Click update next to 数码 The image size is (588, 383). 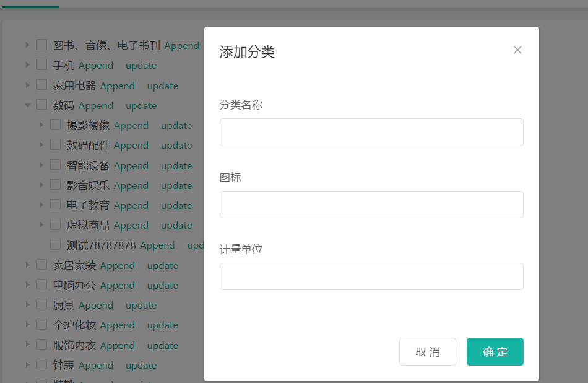(141, 106)
